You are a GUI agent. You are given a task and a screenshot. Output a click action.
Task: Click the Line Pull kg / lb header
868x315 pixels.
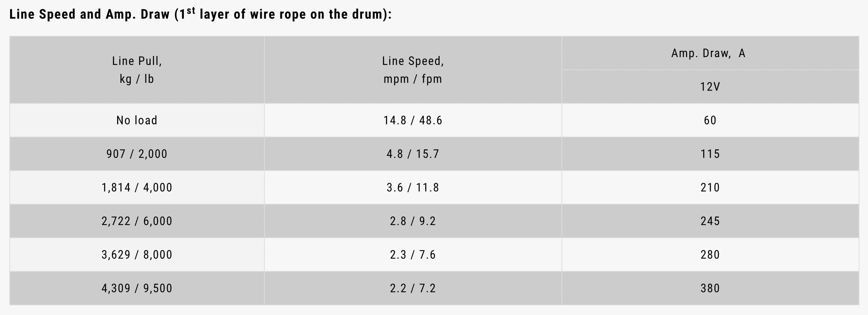(x=137, y=70)
